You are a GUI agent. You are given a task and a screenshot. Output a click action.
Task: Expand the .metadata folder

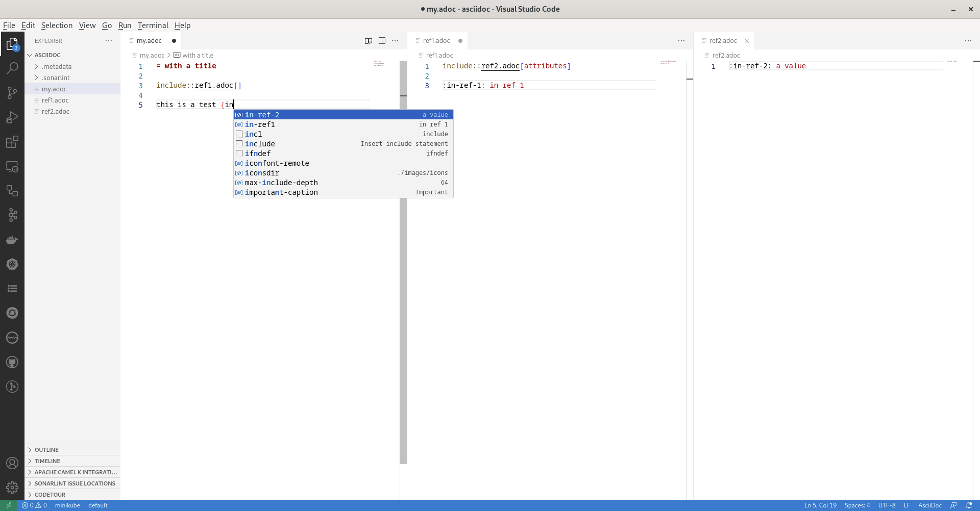(58, 66)
